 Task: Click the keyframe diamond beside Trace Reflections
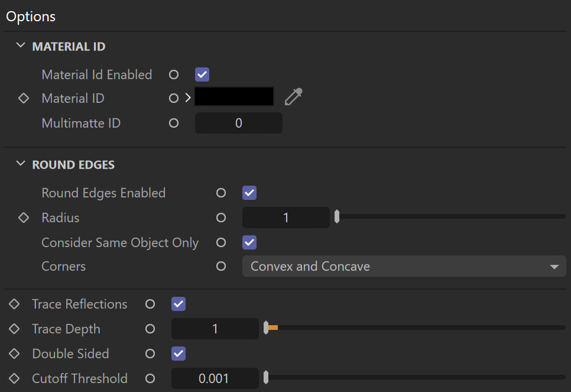point(14,304)
